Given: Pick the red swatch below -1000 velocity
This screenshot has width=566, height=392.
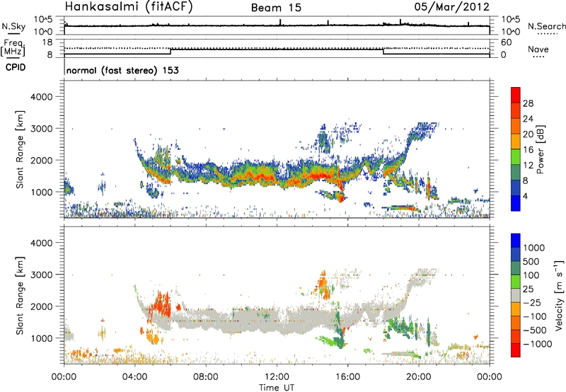Looking at the screenshot, I should coord(516,350).
